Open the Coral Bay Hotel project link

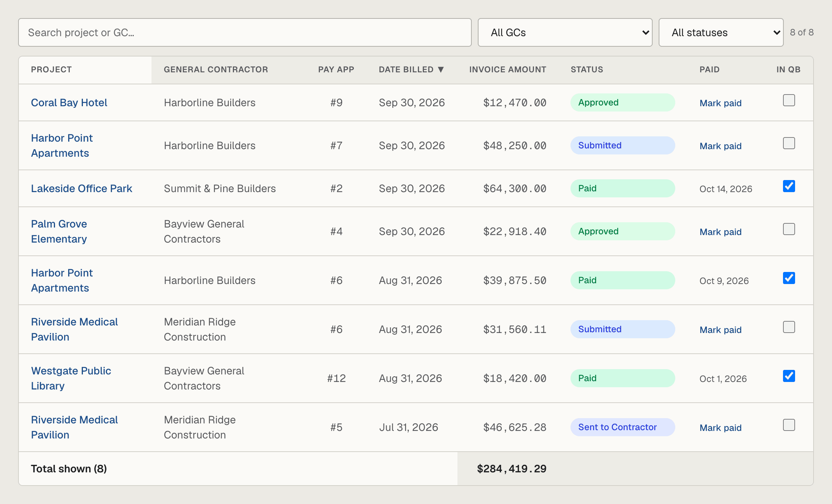coord(69,102)
